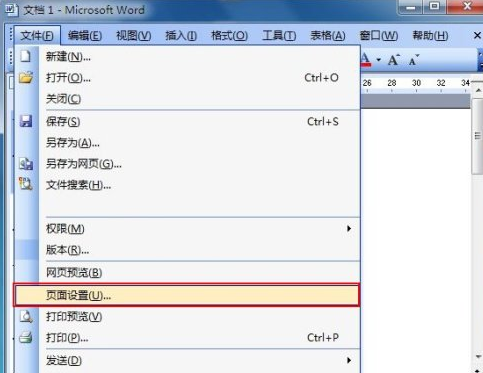The width and height of the screenshot is (483, 373).
Task: Click the Shrink Font small A icon
Action: [x=414, y=60]
